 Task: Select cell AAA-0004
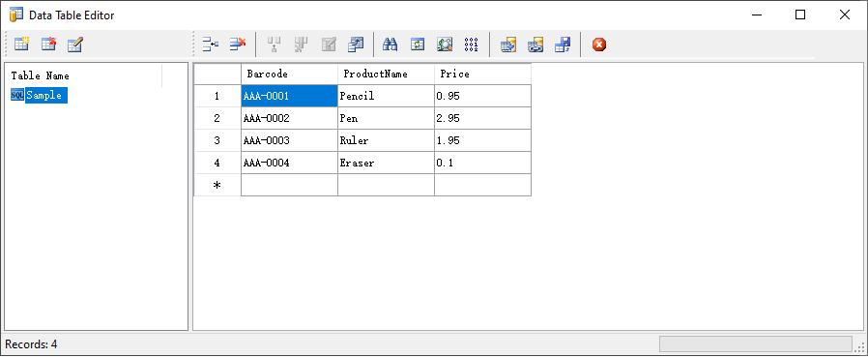pos(290,163)
